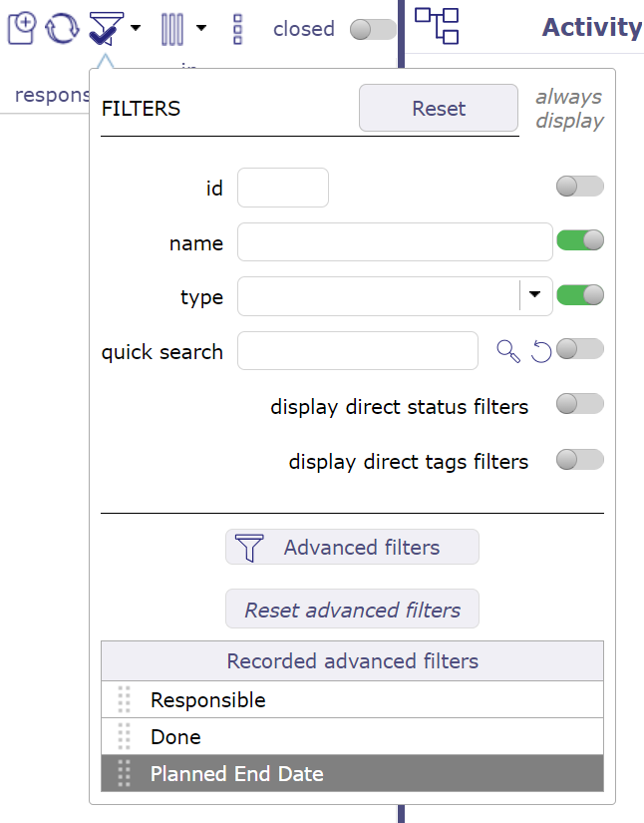Open the type dropdown arrow
The image size is (644, 823).
tap(535, 296)
